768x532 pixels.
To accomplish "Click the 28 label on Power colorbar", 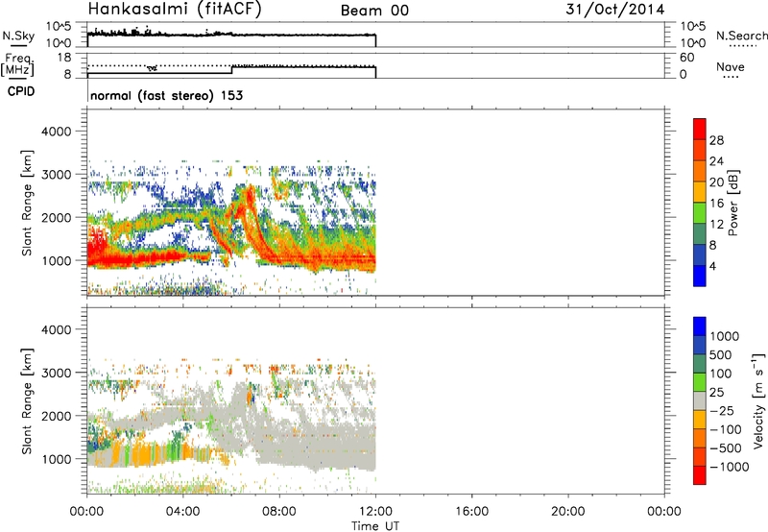I will click(716, 140).
